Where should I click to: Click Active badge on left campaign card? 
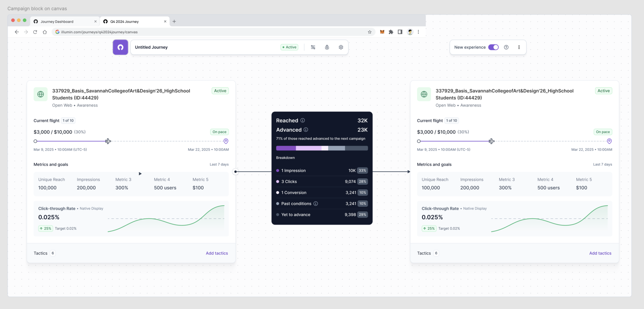click(220, 91)
